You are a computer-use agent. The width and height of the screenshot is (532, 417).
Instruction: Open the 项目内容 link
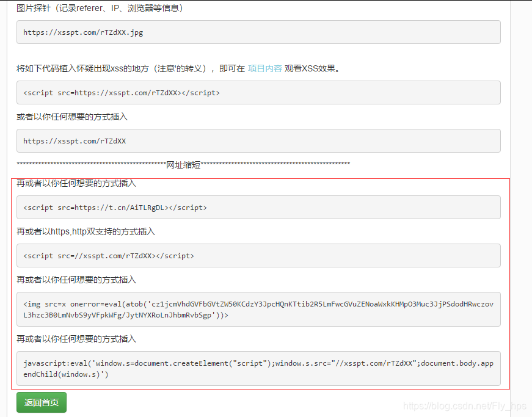[x=265, y=68]
